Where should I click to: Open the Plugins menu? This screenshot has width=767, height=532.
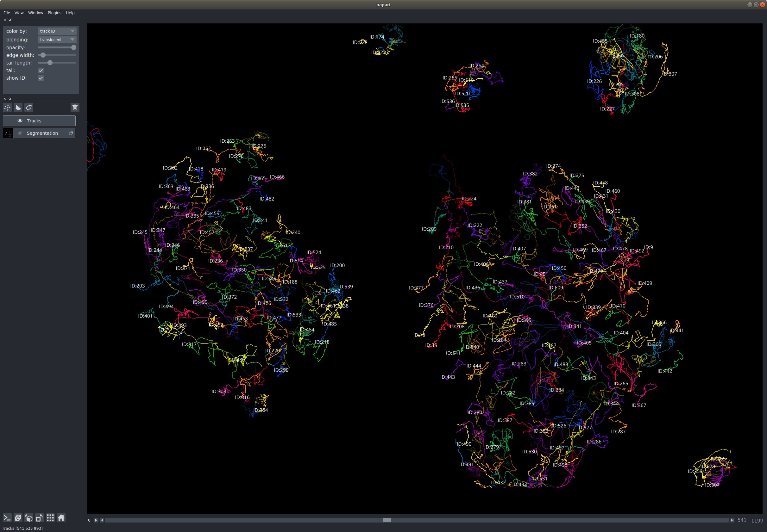tap(54, 13)
